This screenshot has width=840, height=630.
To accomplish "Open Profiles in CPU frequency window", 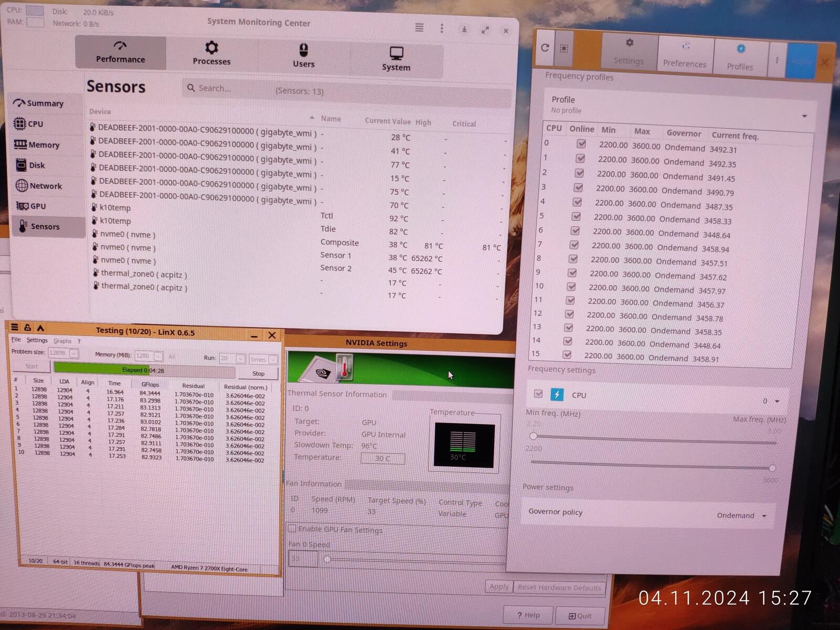I will [x=740, y=58].
